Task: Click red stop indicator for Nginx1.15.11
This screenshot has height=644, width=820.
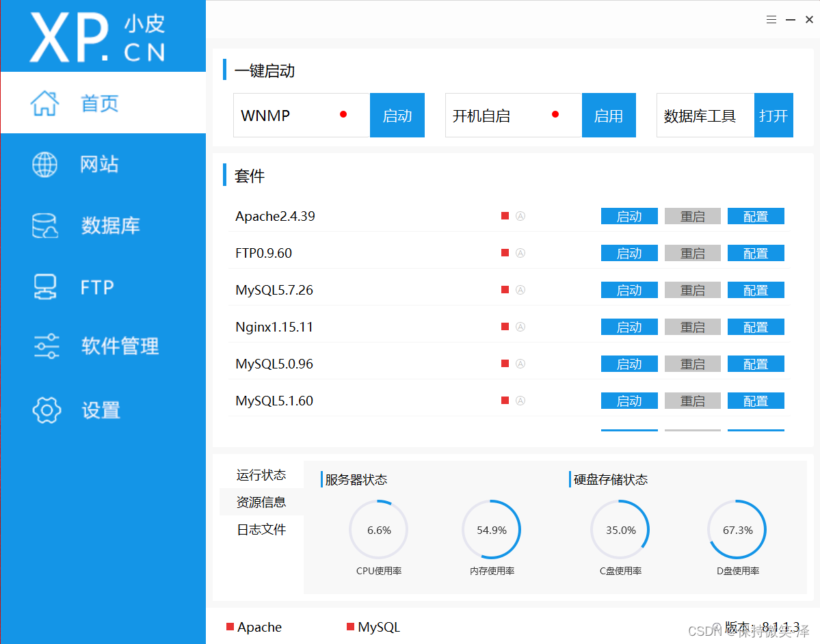Action: (x=505, y=327)
